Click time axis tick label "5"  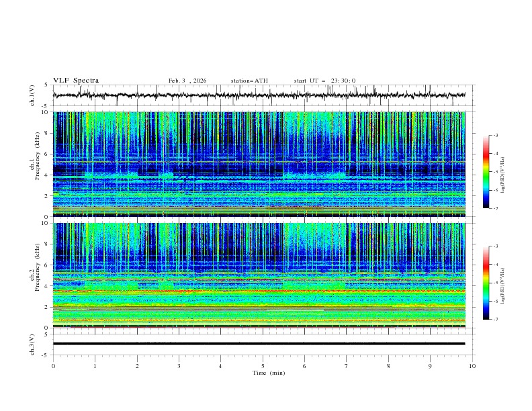263,366
